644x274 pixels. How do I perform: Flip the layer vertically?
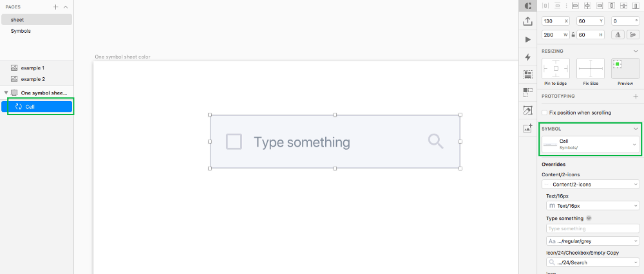[633, 35]
